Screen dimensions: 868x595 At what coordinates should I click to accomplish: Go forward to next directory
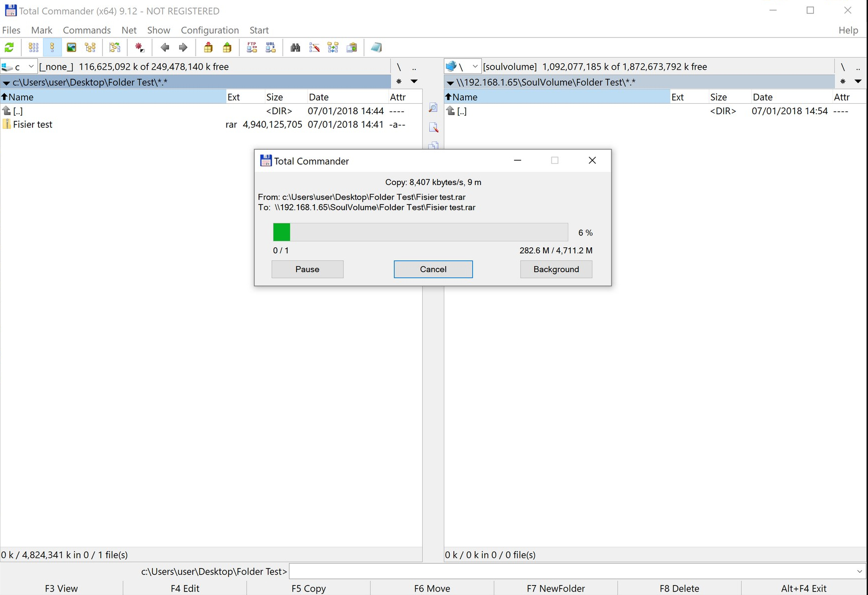(183, 47)
